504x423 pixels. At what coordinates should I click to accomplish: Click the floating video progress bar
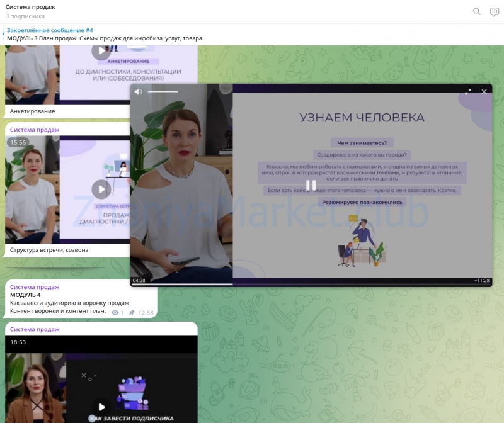click(311, 285)
